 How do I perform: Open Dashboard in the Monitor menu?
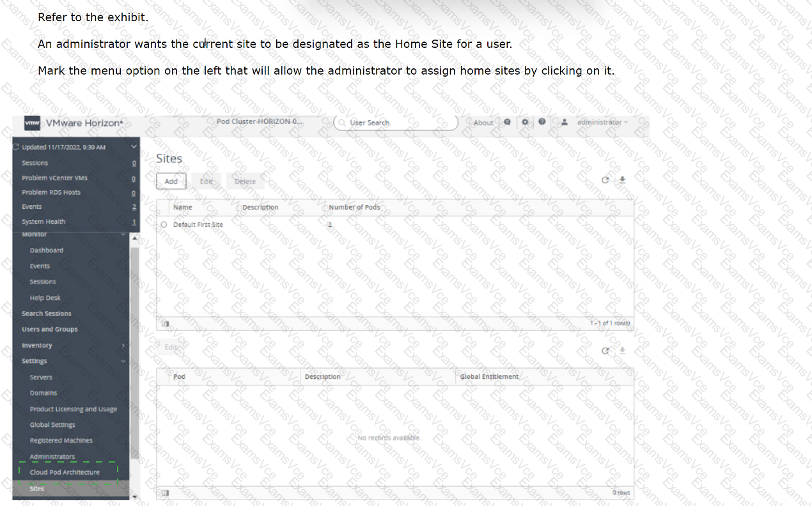coord(47,250)
